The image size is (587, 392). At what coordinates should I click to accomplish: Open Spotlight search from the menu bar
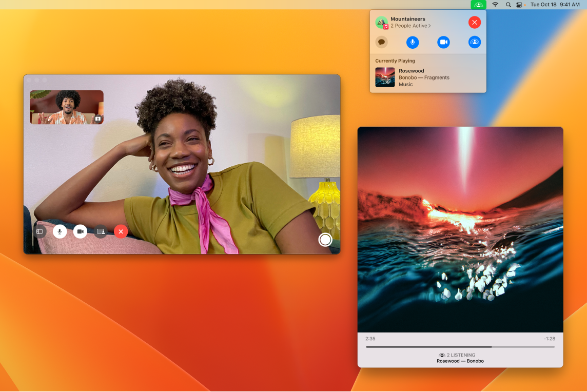click(507, 5)
